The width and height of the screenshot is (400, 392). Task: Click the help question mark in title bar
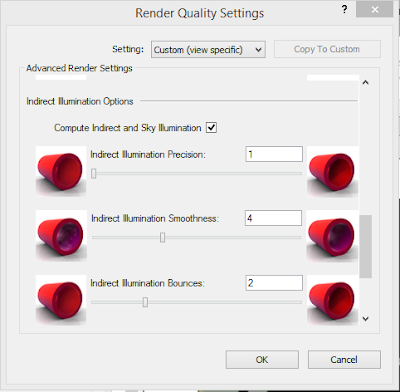[x=344, y=10]
